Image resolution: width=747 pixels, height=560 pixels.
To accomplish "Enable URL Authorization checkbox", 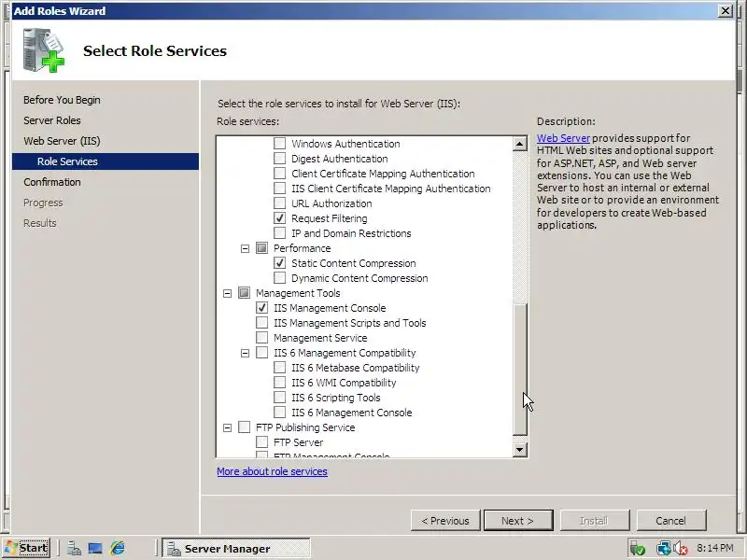I will pyautogui.click(x=279, y=203).
